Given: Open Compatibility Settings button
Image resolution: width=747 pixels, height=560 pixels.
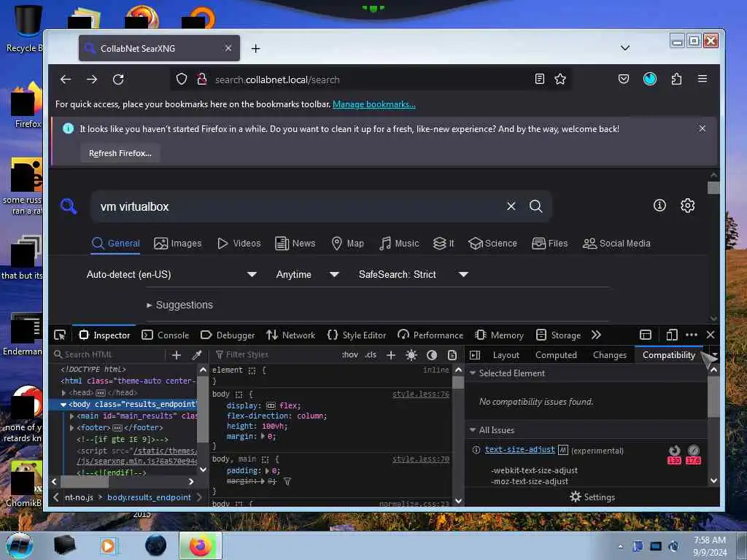Looking at the screenshot, I should [x=592, y=497].
